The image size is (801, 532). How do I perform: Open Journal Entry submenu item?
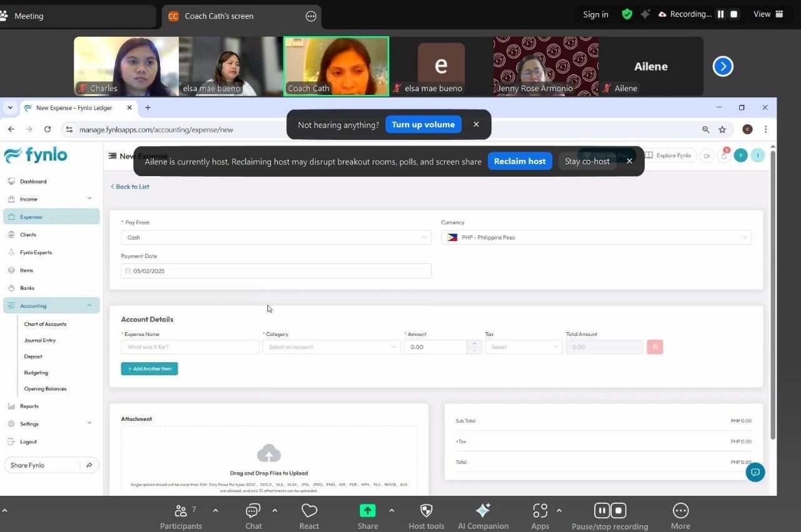pos(40,340)
